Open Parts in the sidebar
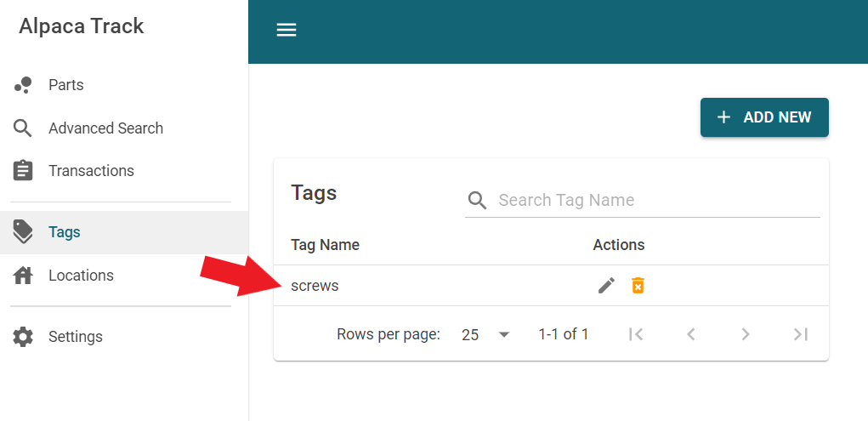 pos(66,85)
